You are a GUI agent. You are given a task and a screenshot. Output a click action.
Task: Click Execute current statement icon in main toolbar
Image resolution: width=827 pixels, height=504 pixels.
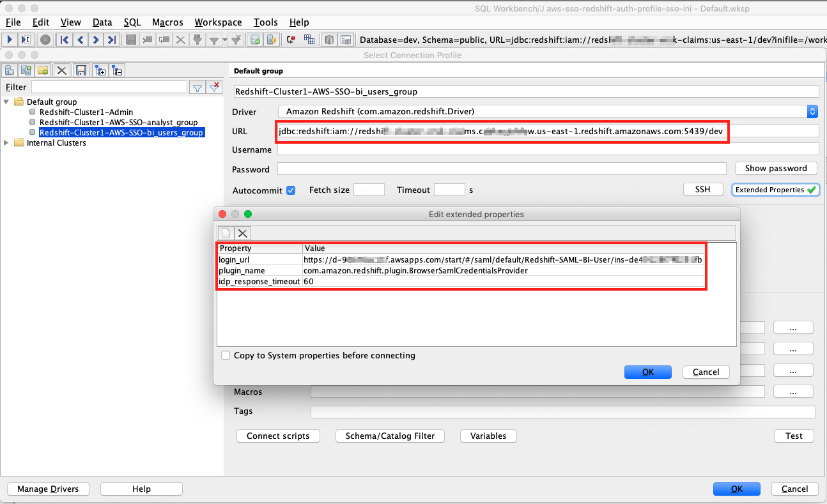point(26,40)
